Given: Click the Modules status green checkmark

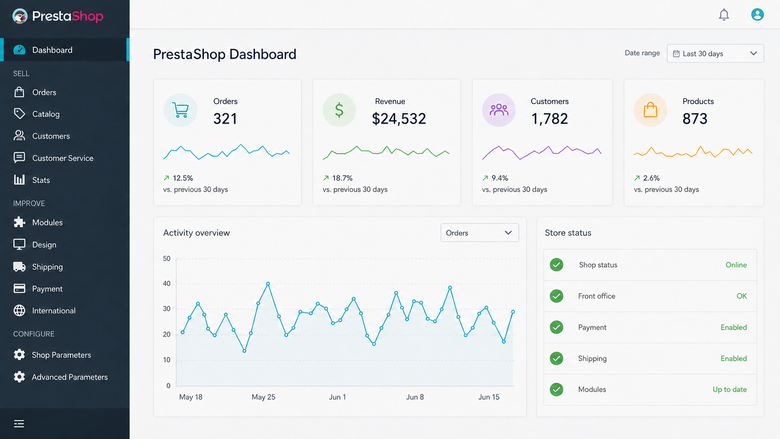Looking at the screenshot, I should (557, 389).
